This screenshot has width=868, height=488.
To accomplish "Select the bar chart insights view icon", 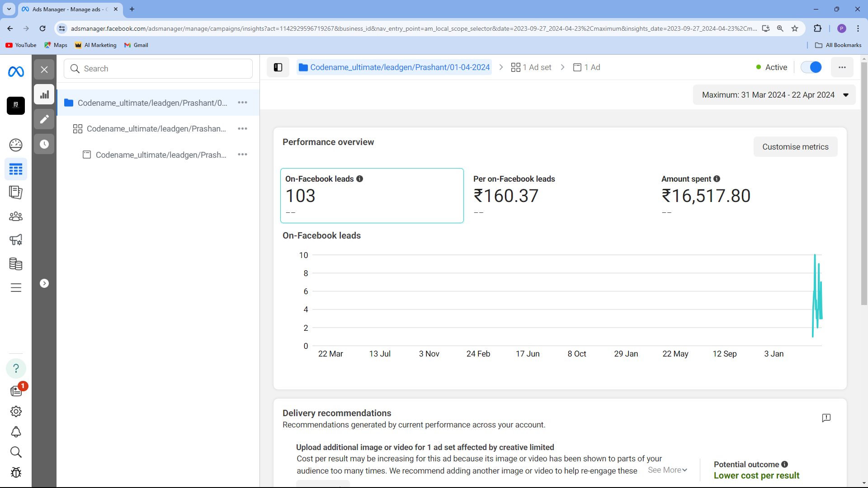I will [44, 94].
